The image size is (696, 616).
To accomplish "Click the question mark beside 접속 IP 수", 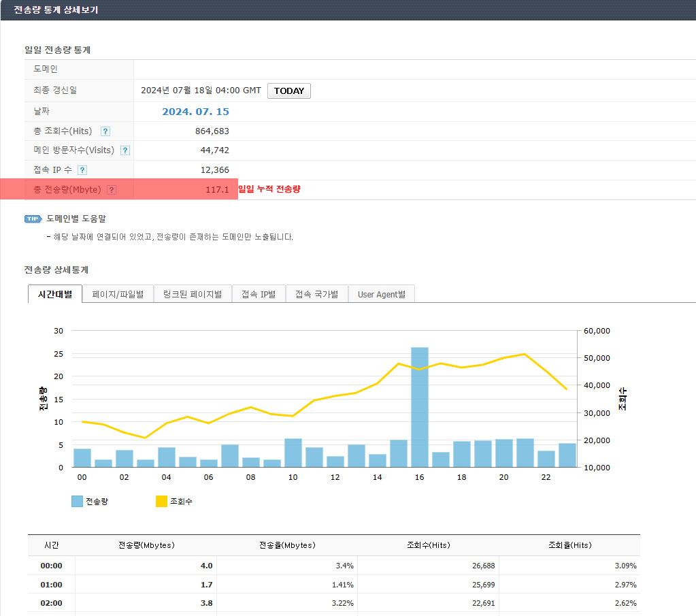I will pos(82,169).
